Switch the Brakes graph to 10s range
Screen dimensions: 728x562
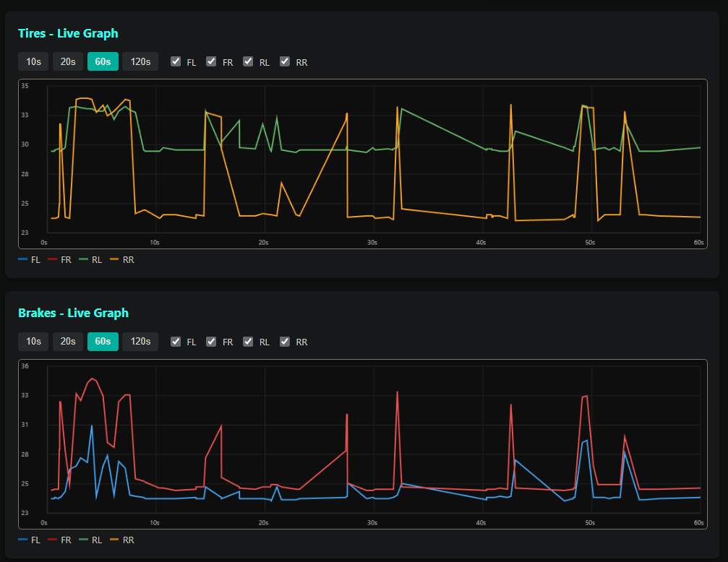(33, 341)
